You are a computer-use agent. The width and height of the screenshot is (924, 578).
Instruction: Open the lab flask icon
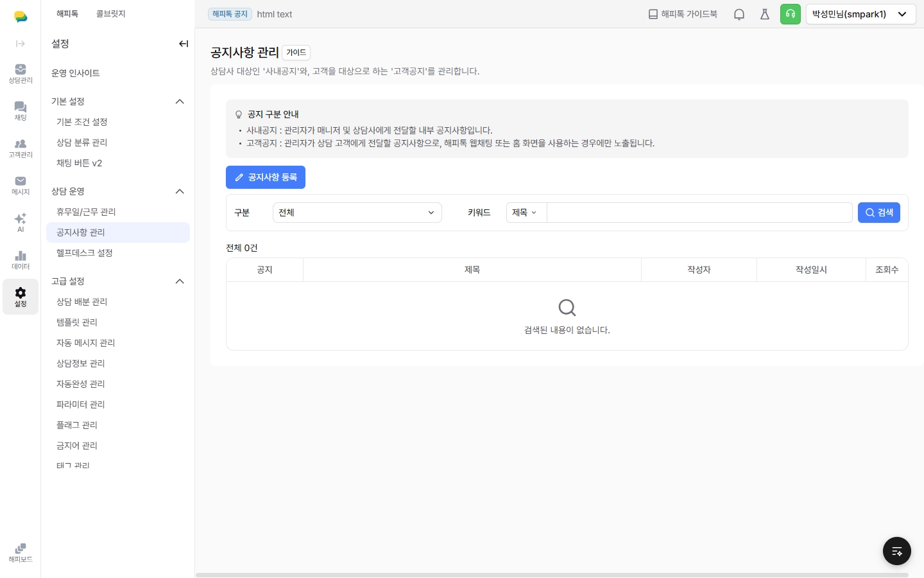tap(765, 14)
